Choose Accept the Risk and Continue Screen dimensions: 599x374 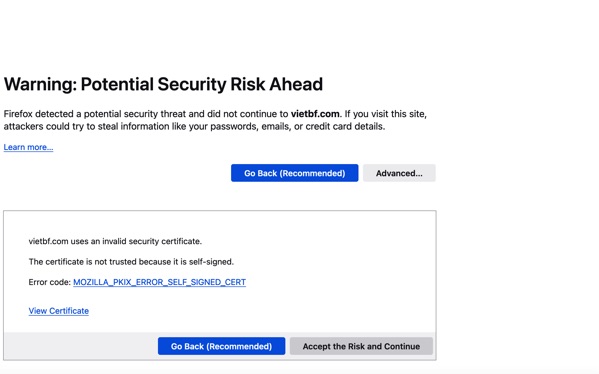point(361,346)
